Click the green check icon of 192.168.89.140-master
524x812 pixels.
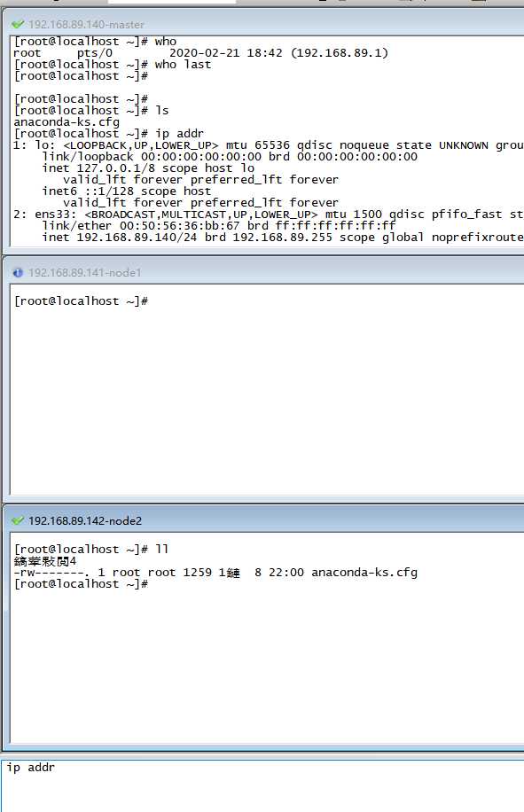18,24
